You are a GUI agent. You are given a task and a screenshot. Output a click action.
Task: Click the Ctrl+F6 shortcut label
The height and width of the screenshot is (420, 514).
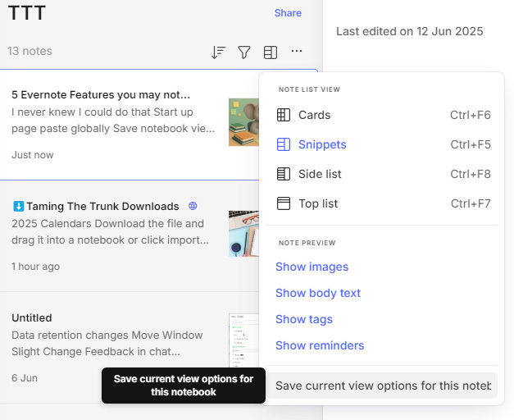(x=471, y=115)
